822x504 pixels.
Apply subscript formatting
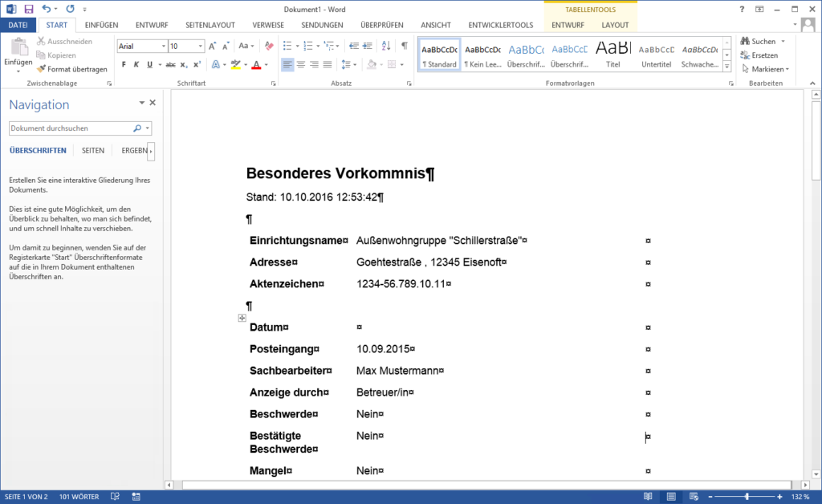point(184,64)
